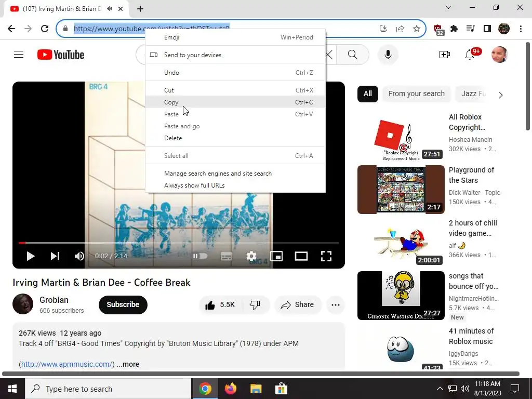The image size is (532, 399).
Task: Go back with the browser back arrow
Action: [x=11, y=29]
